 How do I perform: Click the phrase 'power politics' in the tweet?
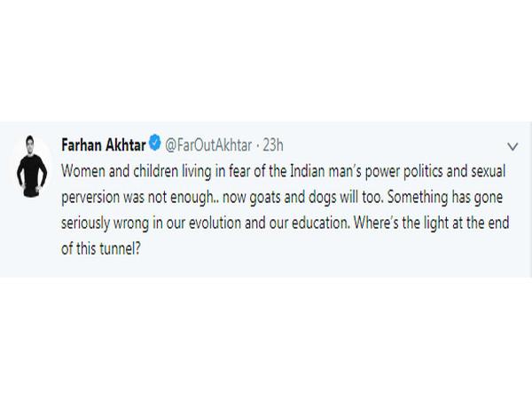click(403, 172)
